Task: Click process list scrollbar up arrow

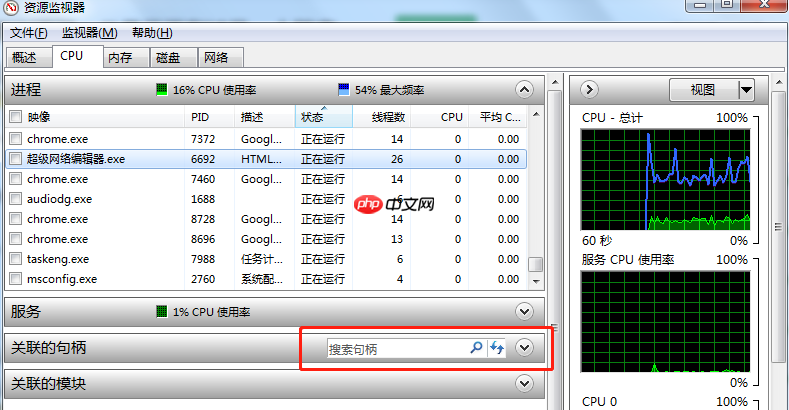Action: click(x=536, y=114)
